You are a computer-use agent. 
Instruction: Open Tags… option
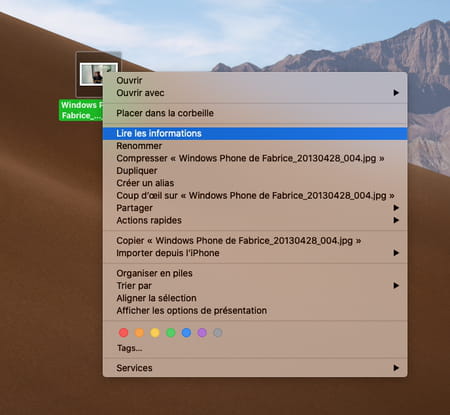[129, 348]
